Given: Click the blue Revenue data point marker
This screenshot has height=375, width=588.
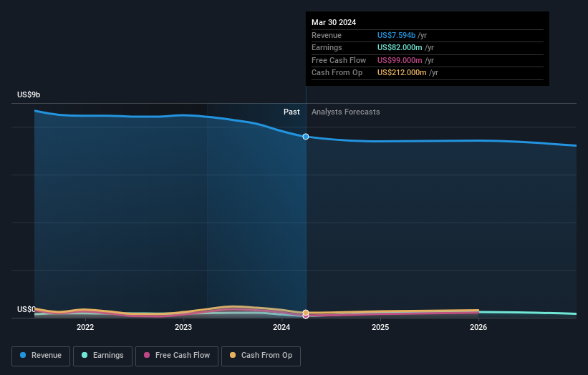Looking at the screenshot, I should pos(306,137).
